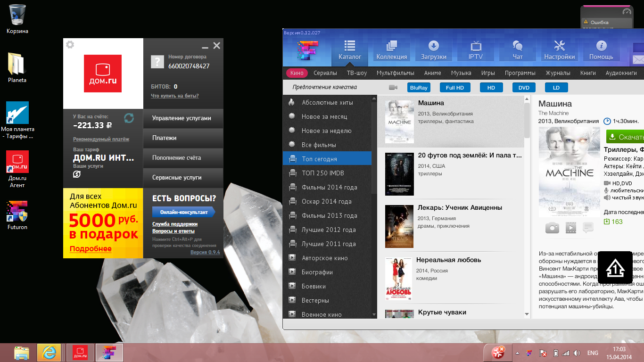Click the services icon under Ваши услуги
Screen dimensions: 644x362
click(77, 174)
